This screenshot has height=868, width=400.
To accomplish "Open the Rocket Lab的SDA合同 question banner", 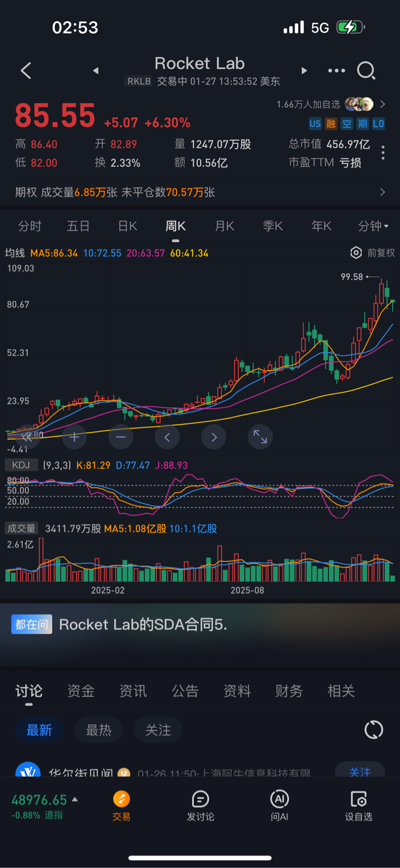I will coord(143,625).
